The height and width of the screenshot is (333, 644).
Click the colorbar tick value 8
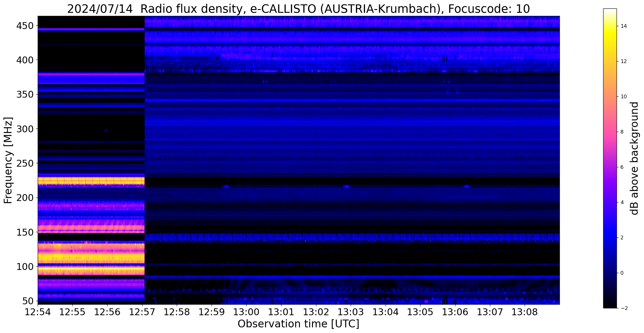click(x=622, y=132)
